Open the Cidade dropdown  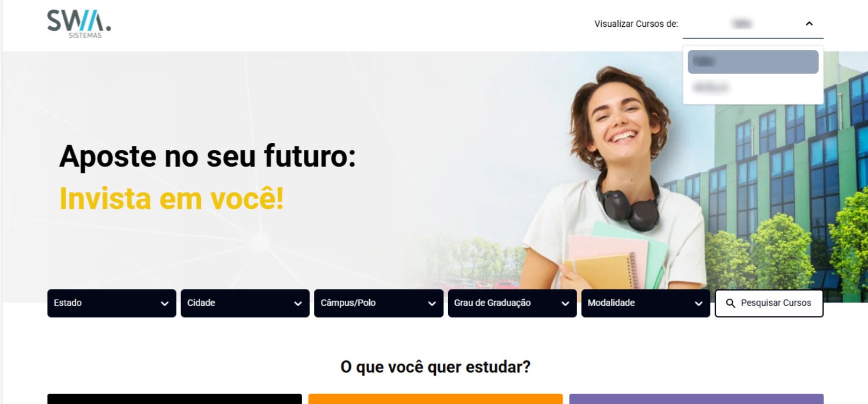(x=245, y=304)
